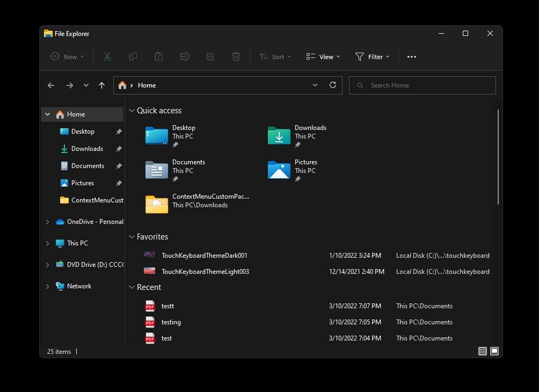
Task: Refresh the current folder view
Action: point(332,85)
